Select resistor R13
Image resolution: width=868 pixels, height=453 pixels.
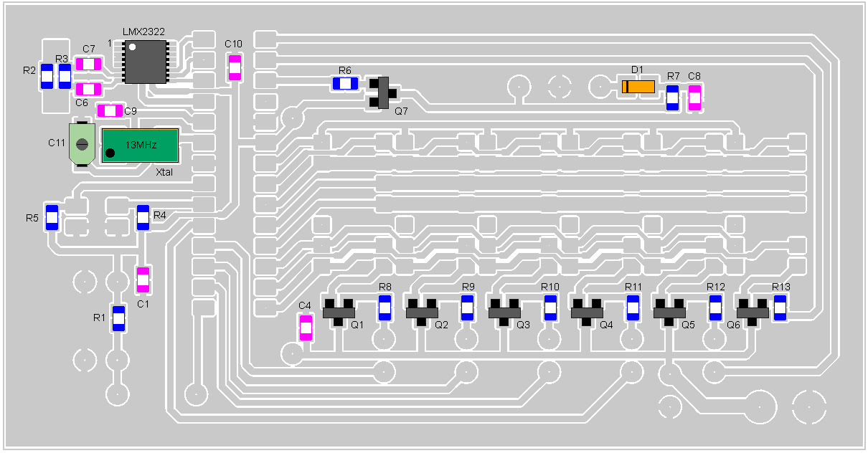pos(780,307)
